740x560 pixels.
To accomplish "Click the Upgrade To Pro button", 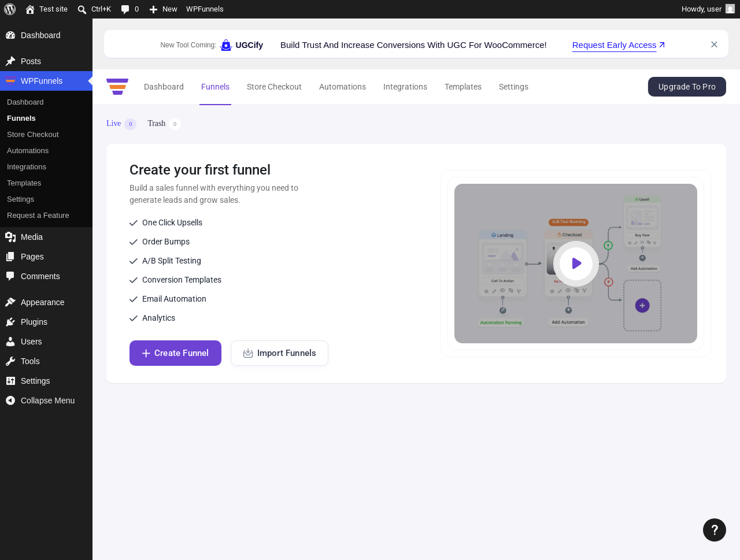I will point(687,87).
